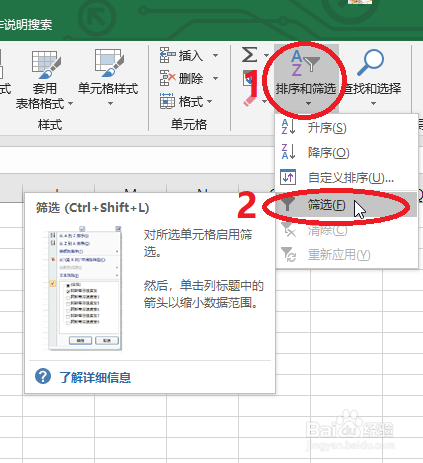This screenshot has width=423, height=463.
Task: Click the Insert (插入) cells icon
Action: (x=167, y=55)
